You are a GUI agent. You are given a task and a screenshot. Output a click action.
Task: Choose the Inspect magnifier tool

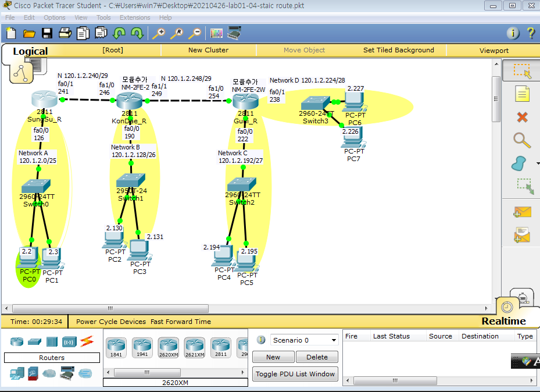[x=522, y=140]
